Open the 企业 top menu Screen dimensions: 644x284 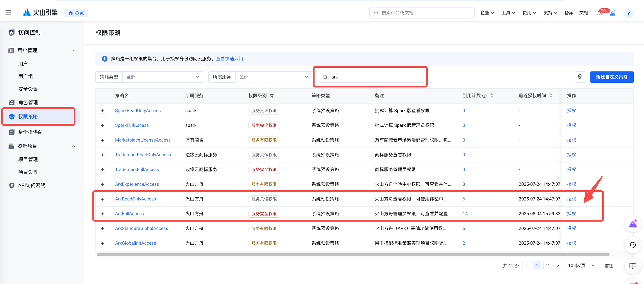point(487,13)
